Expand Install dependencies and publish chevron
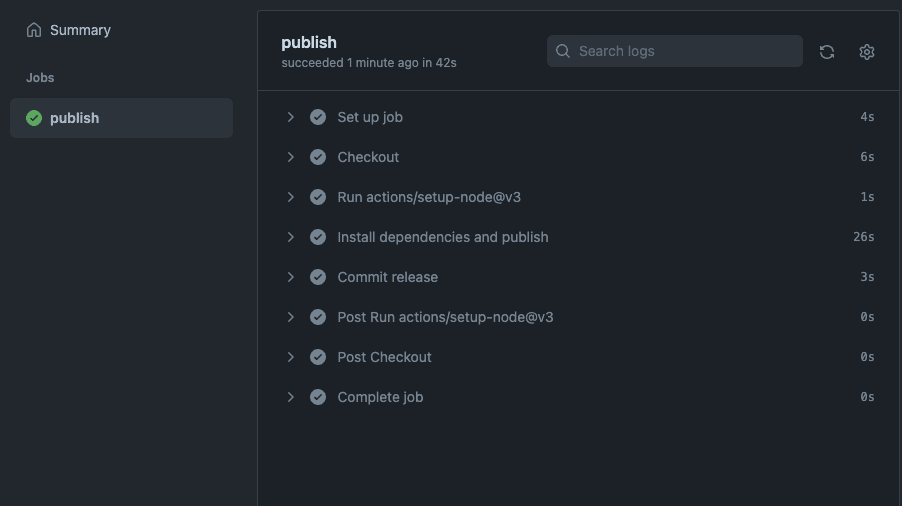Image resolution: width=902 pixels, height=506 pixels. (291, 237)
